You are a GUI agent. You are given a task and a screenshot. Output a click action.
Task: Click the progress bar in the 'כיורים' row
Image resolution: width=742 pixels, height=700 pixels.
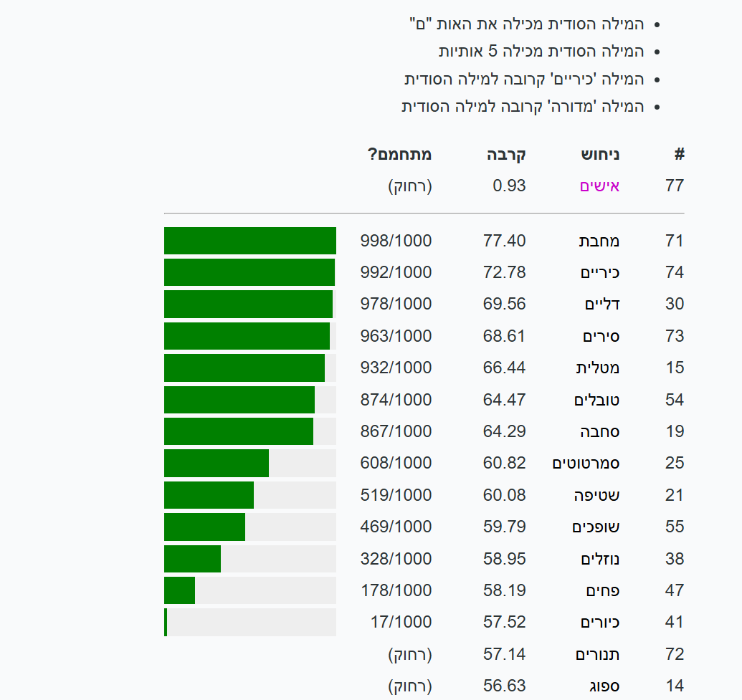(249, 622)
